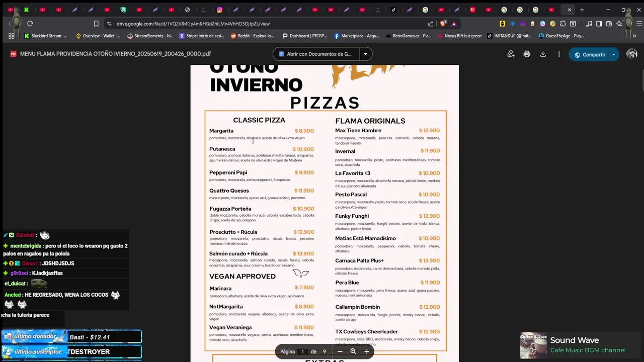Open the Leo AI sparkle icon
This screenshot has height=362, width=644.
click(619, 24)
